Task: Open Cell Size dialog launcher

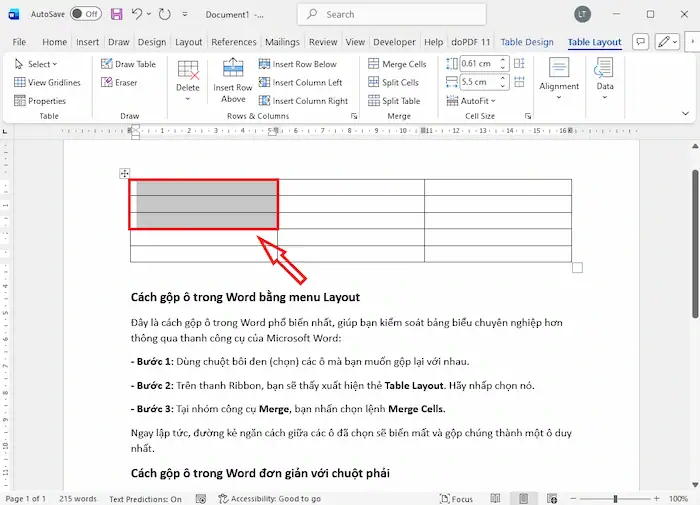Action: [528, 116]
